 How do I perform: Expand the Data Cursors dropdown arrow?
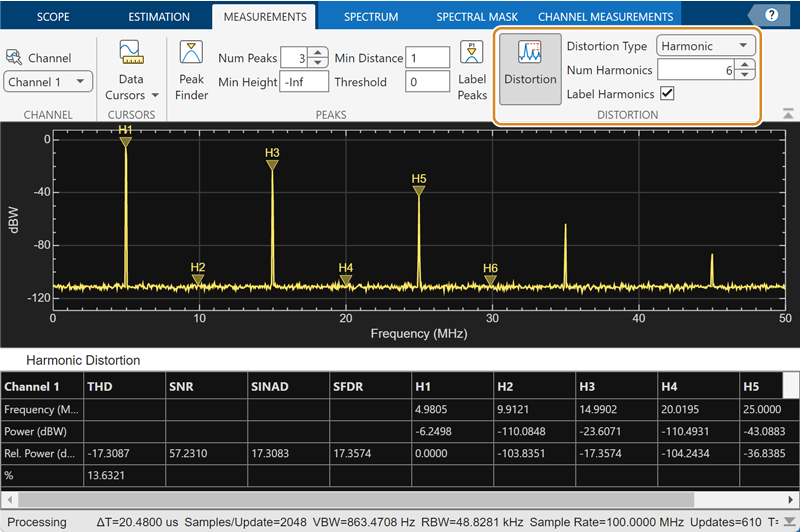point(155,95)
